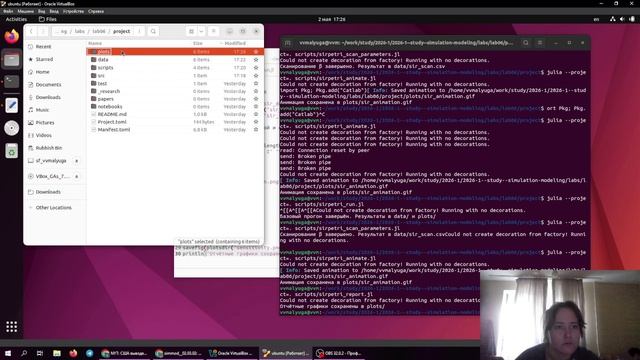This screenshot has width=640, height=360.
Task: Star the Manifest.toml file
Action: click(256, 130)
